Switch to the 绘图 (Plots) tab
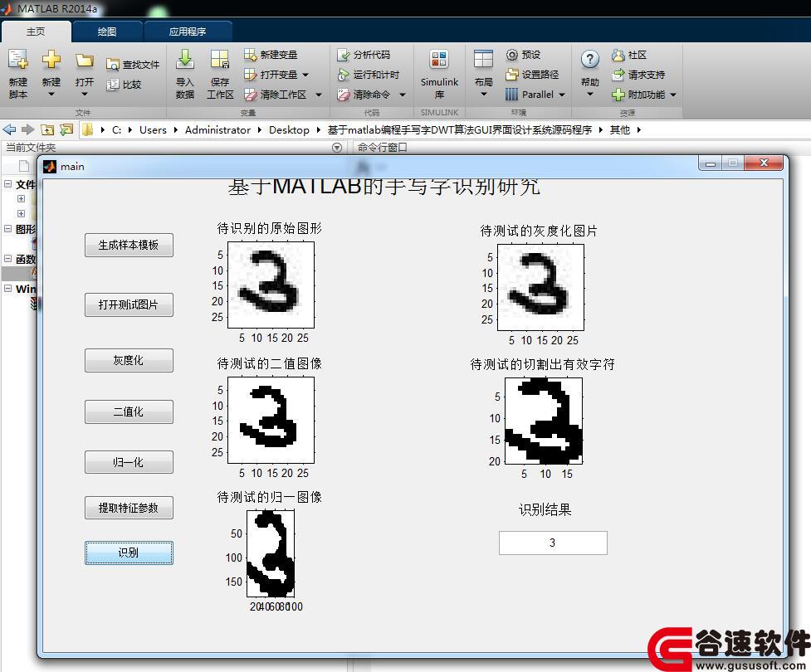 (x=107, y=32)
